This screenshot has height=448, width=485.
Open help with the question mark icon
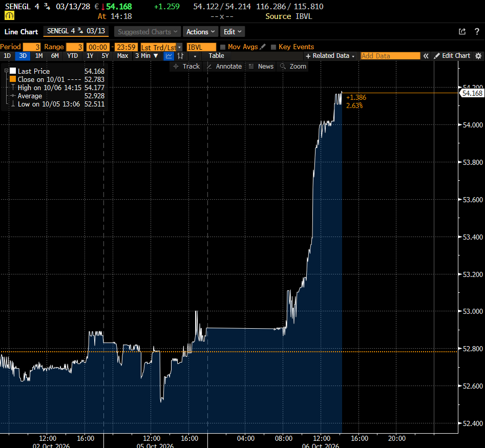tap(477, 32)
